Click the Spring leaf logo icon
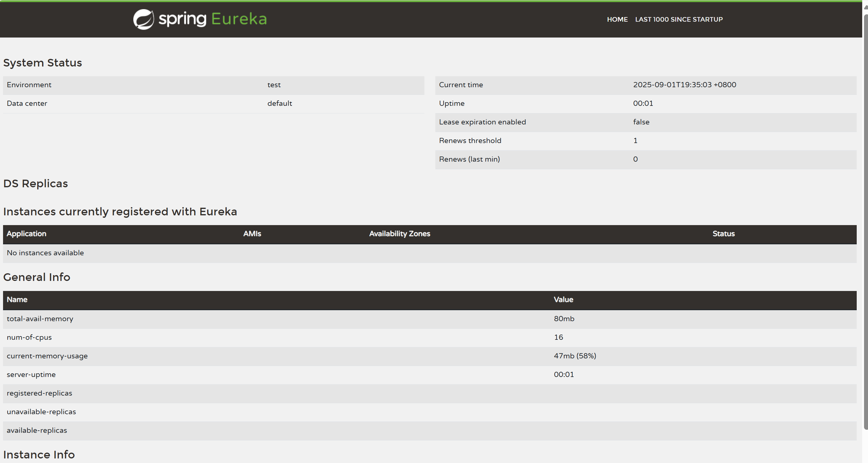 [x=143, y=19]
